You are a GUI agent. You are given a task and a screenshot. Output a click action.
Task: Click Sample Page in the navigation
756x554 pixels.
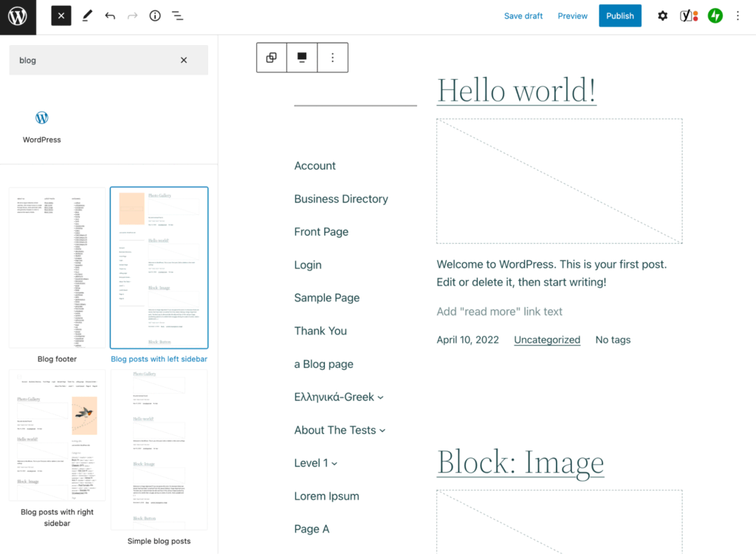pyautogui.click(x=327, y=298)
